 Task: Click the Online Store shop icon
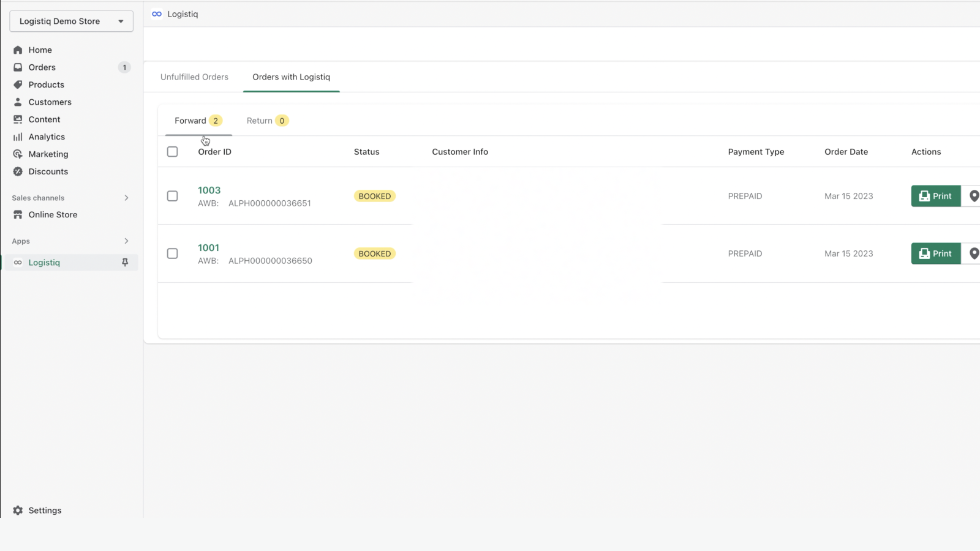coord(18,215)
